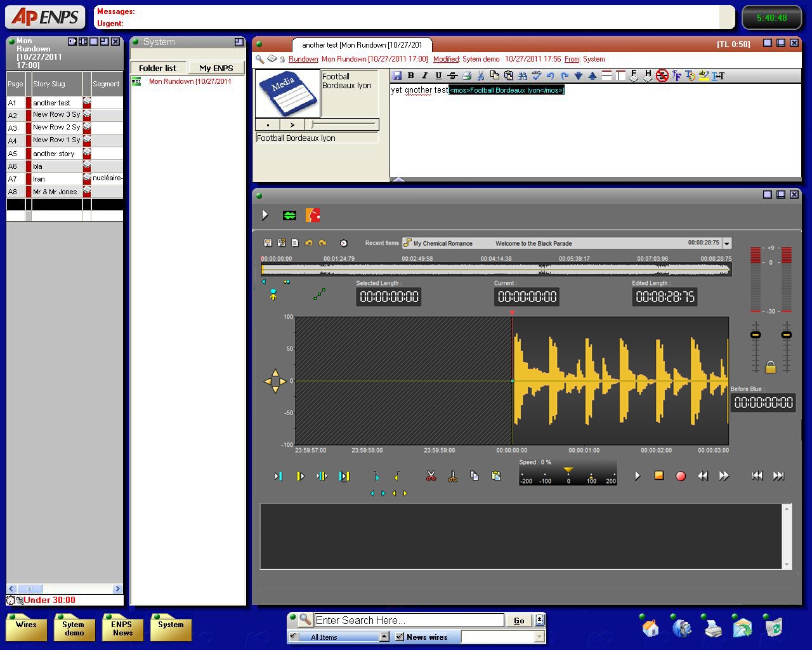The width and height of the screenshot is (812, 650).
Task: Click the Bold formatting icon
Action: tap(411, 76)
